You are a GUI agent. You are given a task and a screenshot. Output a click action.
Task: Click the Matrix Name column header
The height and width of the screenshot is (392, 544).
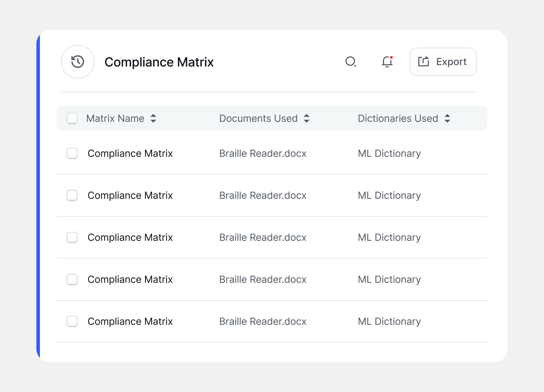[115, 118]
